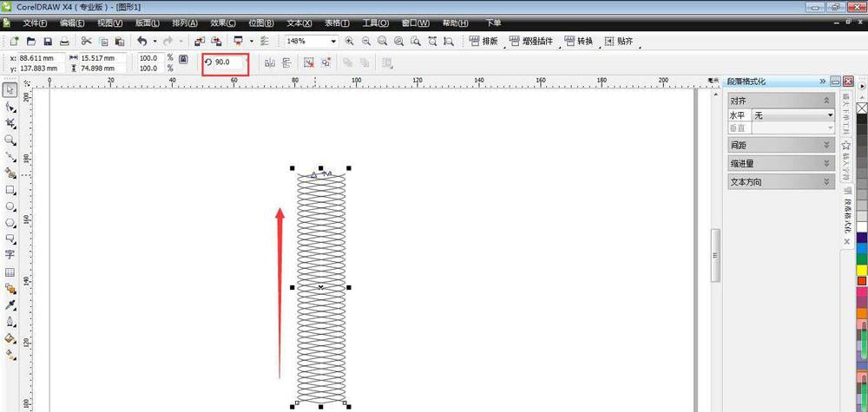The width and height of the screenshot is (868, 412).
Task: Pick the Zoom tool in toolbox
Action: click(x=10, y=140)
